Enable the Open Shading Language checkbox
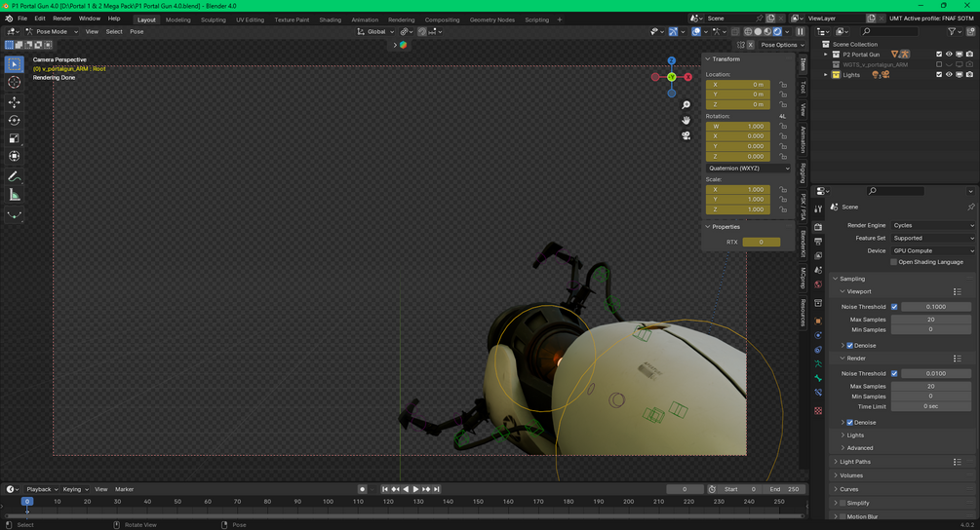 point(894,262)
